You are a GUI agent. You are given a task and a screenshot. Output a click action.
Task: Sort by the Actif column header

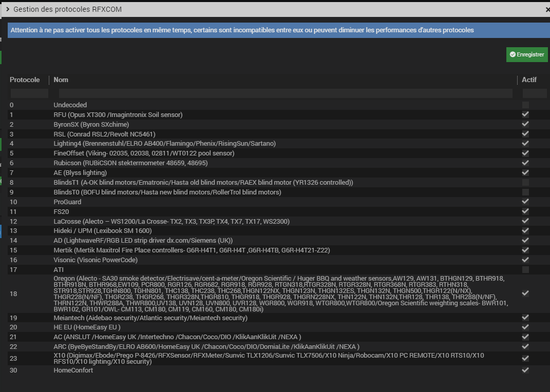529,80
